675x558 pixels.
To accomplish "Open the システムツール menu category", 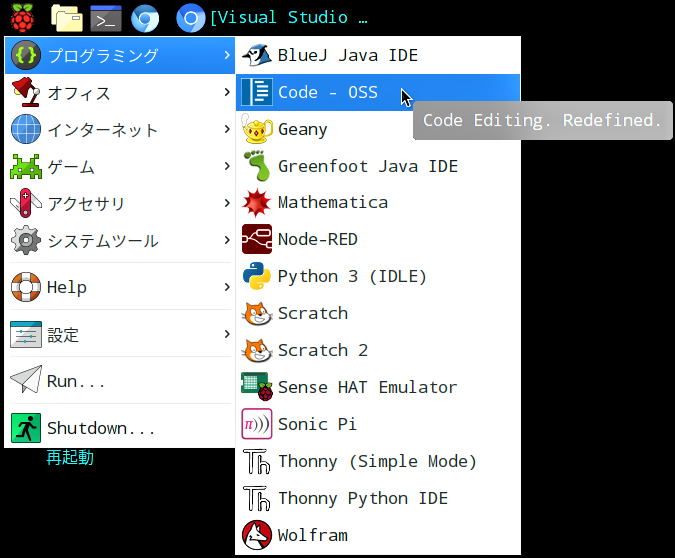I will point(120,240).
